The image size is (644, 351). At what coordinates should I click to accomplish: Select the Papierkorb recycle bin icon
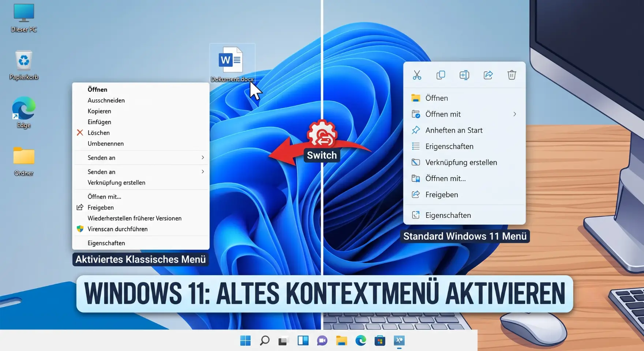point(24,65)
